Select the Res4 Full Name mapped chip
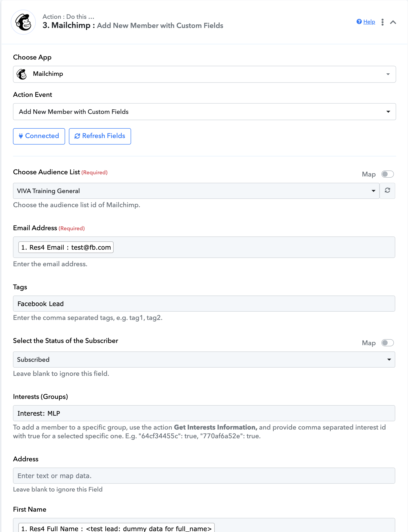The height and width of the screenshot is (532, 408). (x=116, y=528)
